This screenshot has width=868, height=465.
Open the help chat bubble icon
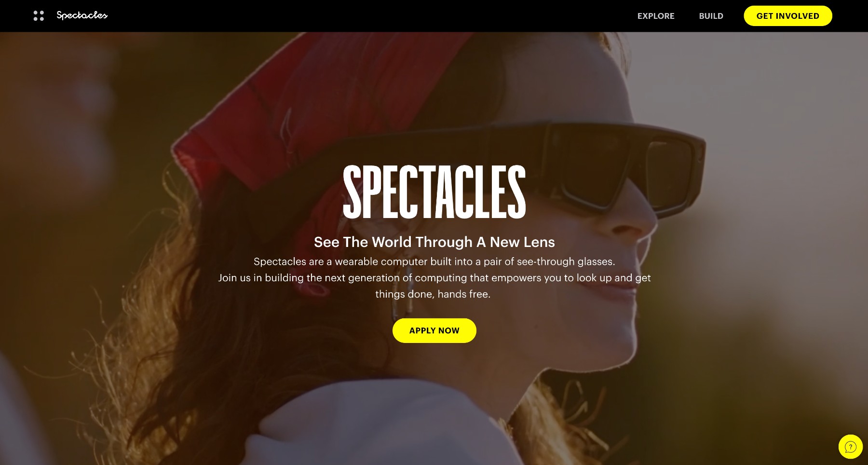[x=851, y=447]
